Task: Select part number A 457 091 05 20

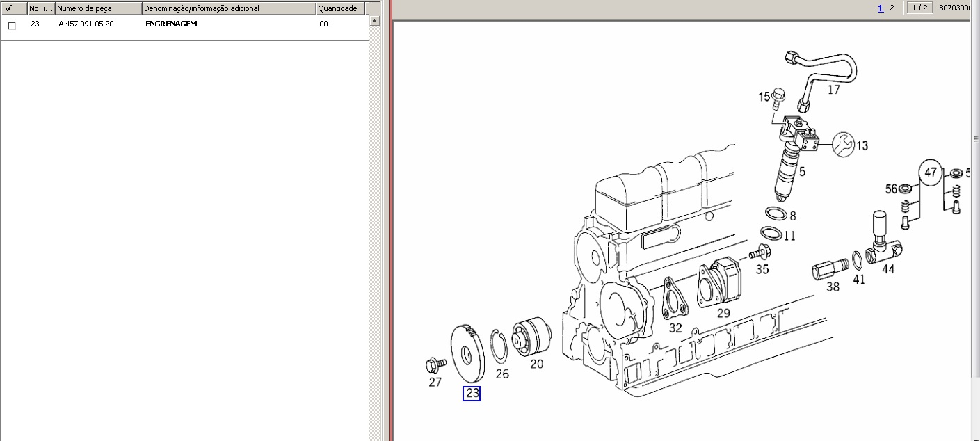Action: coord(86,24)
